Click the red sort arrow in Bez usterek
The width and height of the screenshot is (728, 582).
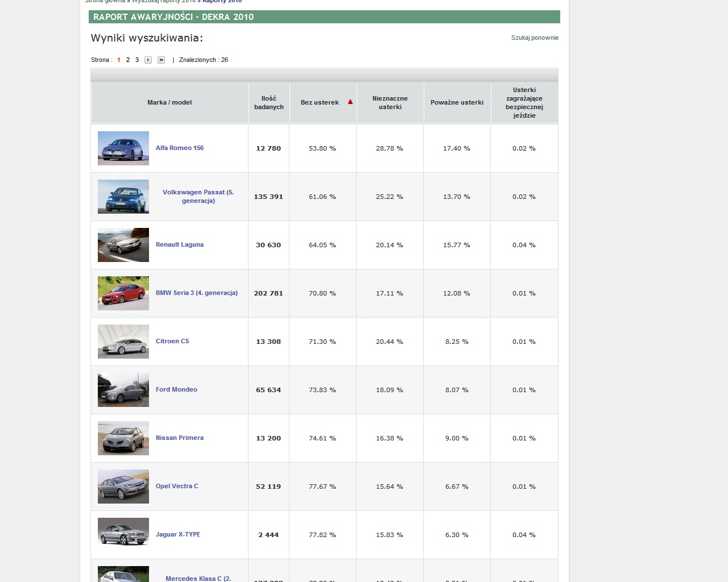[x=350, y=102]
